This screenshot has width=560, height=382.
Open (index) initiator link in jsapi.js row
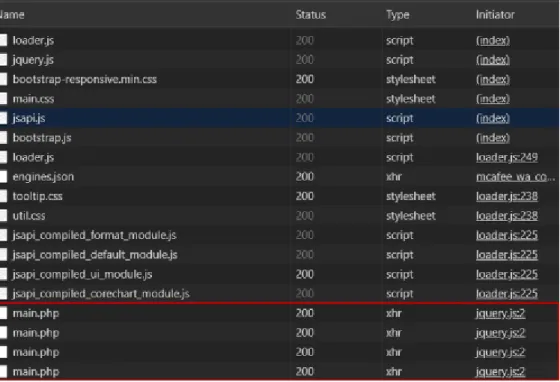492,119
